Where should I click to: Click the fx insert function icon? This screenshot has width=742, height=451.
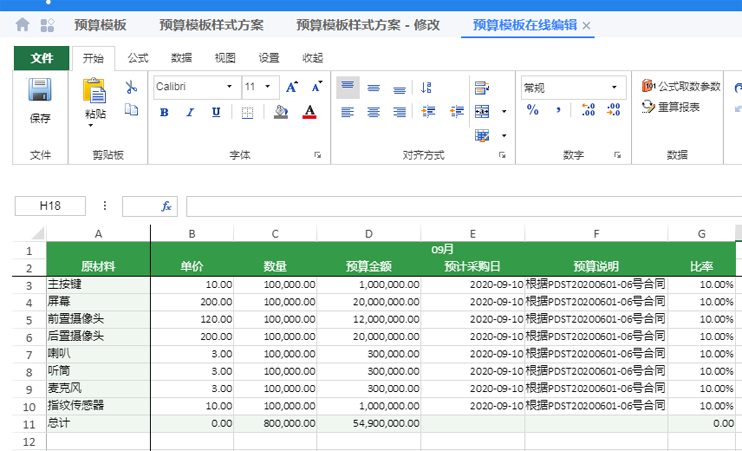click(x=167, y=206)
